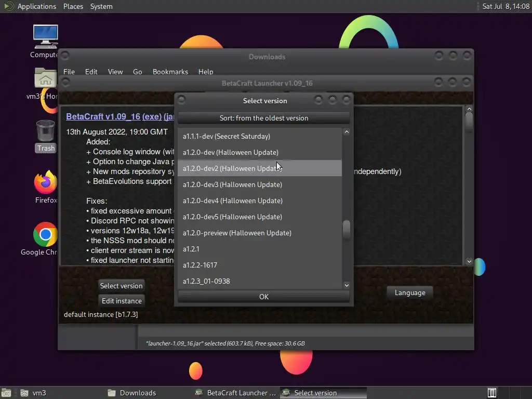Click Select version button in BetaCraft Launcher
This screenshot has width=532, height=399.
pyautogui.click(x=121, y=286)
